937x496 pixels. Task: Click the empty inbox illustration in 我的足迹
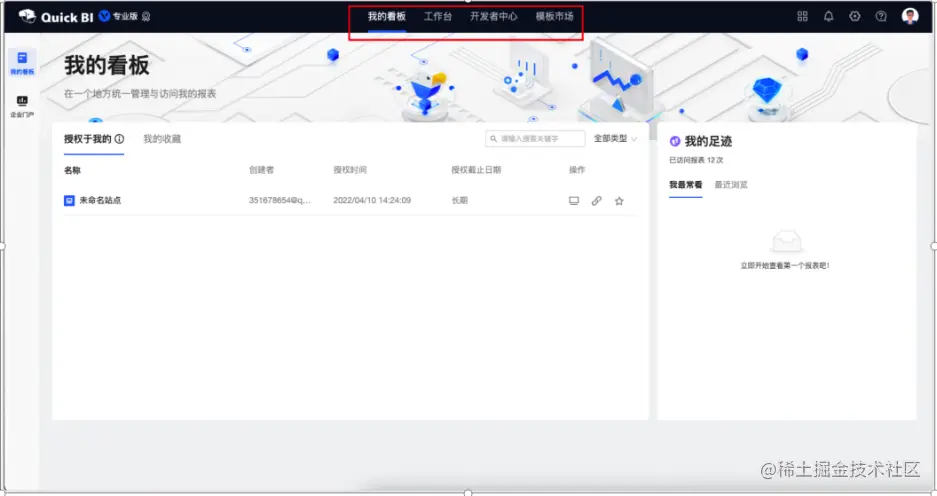(x=786, y=241)
